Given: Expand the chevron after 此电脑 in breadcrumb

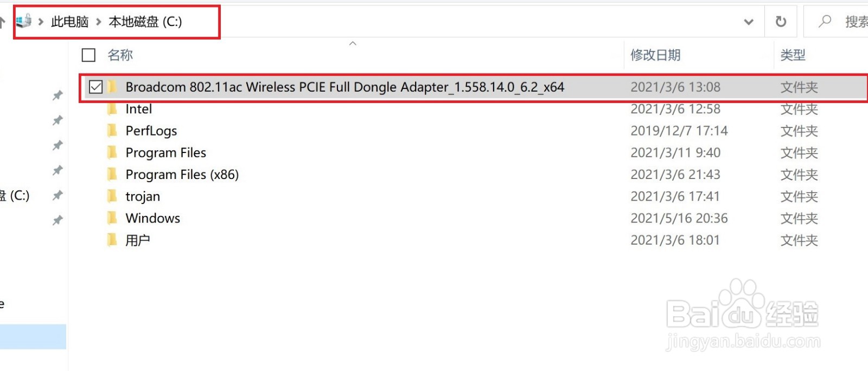Looking at the screenshot, I should pos(99,22).
